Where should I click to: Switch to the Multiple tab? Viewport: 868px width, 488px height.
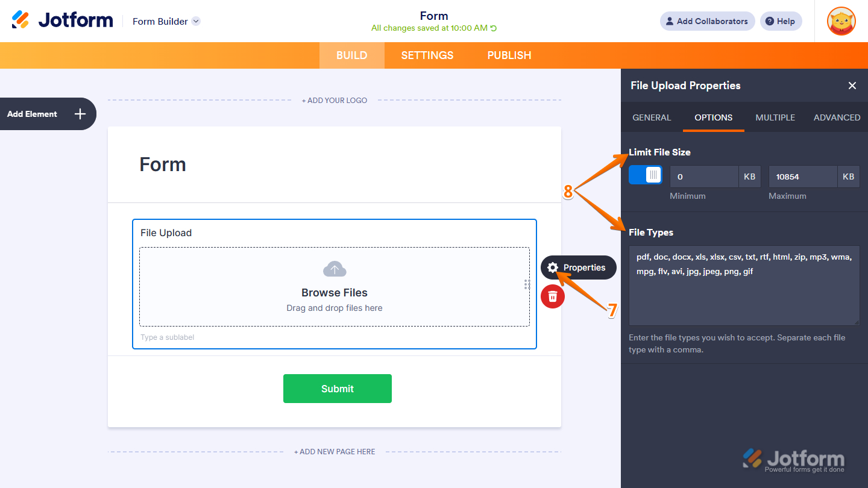click(x=775, y=117)
